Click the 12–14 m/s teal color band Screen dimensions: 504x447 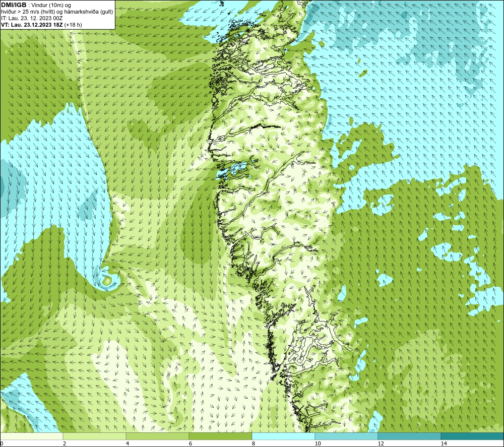click(x=409, y=436)
